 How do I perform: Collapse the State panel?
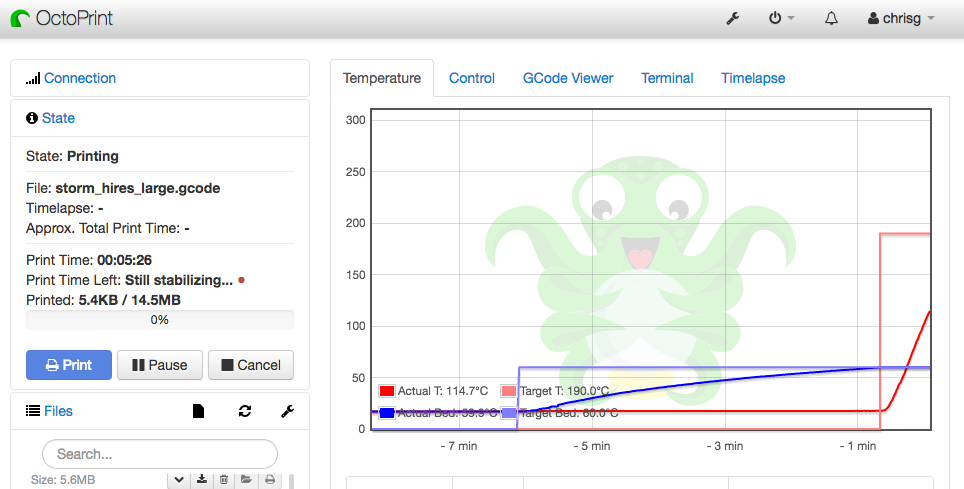click(x=58, y=118)
